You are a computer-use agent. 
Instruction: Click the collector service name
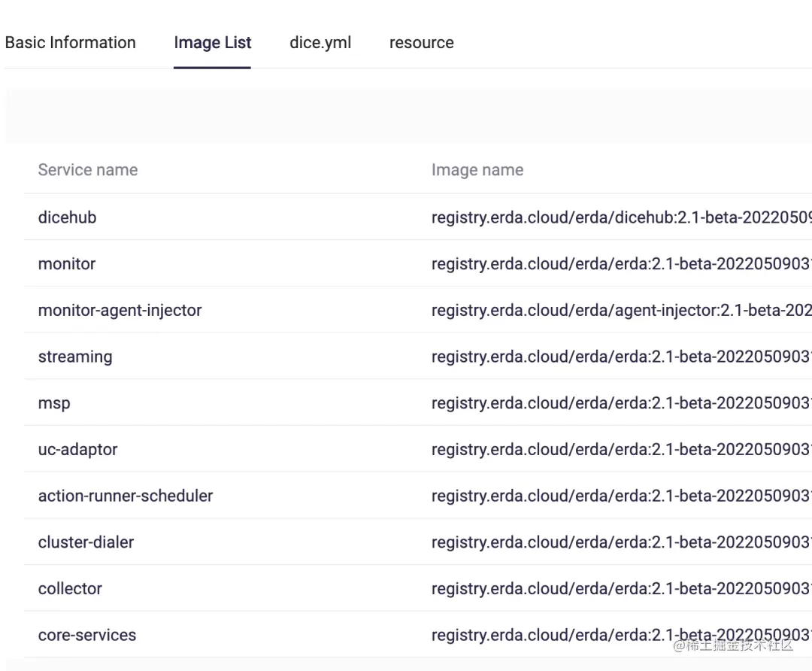point(70,588)
